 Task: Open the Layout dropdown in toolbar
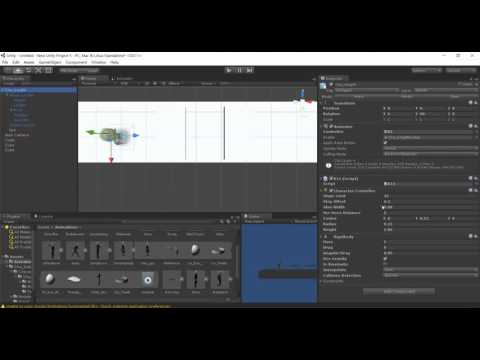point(461,70)
